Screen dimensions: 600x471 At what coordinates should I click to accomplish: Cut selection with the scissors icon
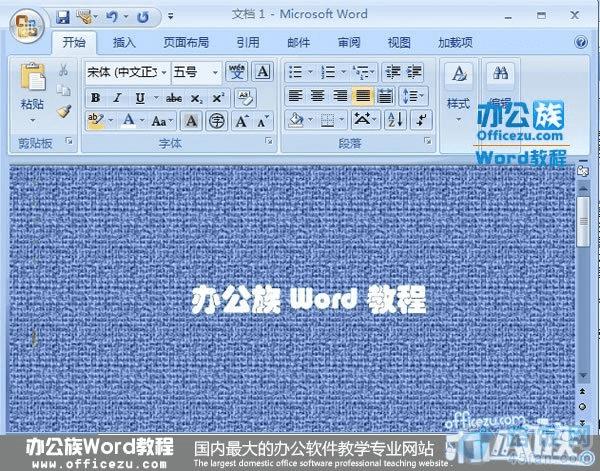click(x=64, y=70)
